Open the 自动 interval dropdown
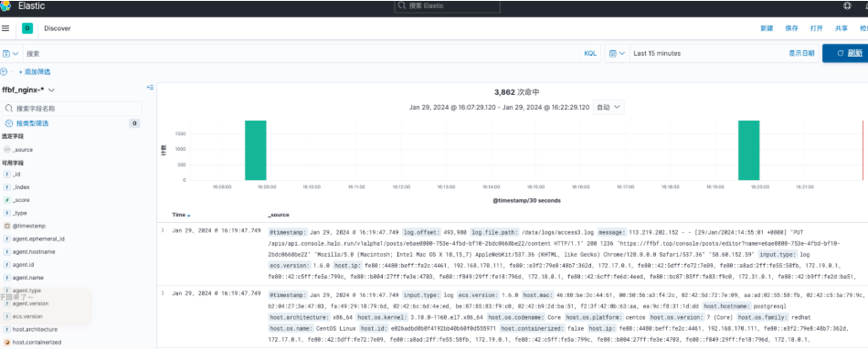Screen dimensions: 868x349 point(609,107)
